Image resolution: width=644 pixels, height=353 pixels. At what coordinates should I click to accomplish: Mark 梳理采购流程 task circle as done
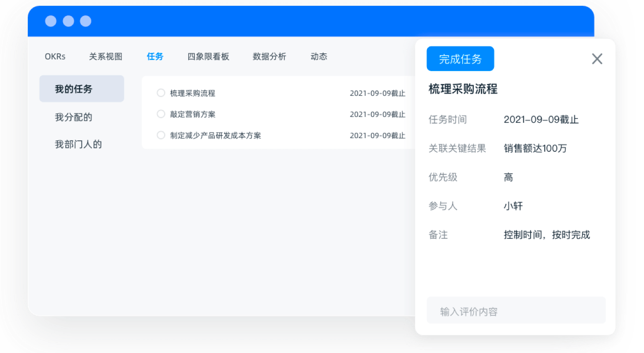click(x=161, y=93)
